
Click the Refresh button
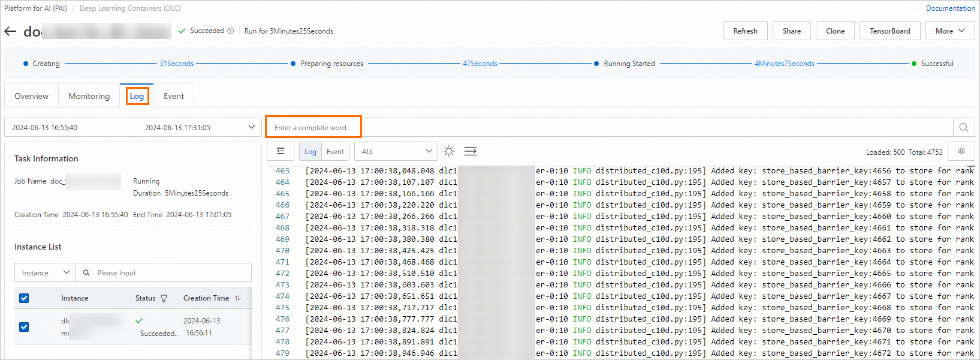tap(745, 31)
